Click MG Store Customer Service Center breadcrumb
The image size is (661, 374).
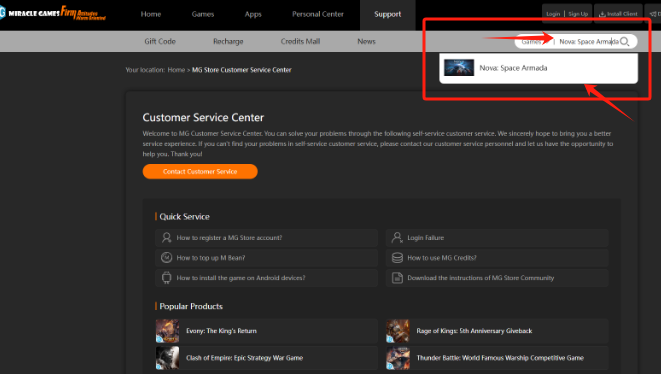[x=242, y=70]
